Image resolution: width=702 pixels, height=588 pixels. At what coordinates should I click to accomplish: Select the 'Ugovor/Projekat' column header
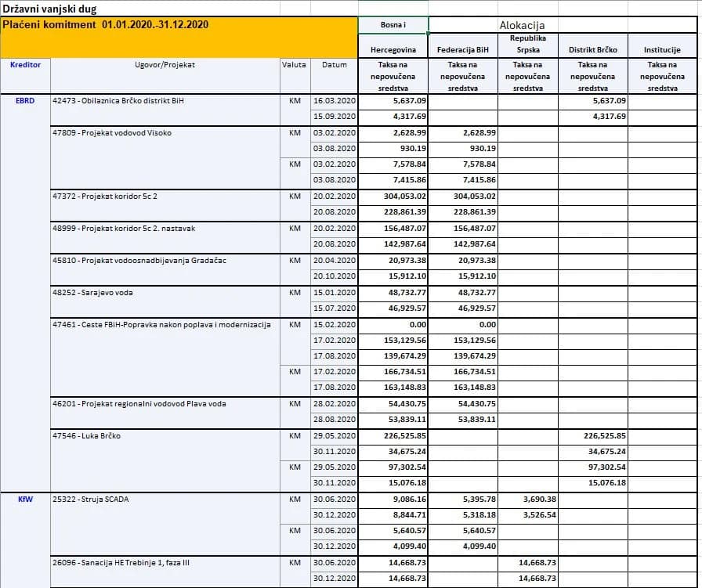(165, 76)
